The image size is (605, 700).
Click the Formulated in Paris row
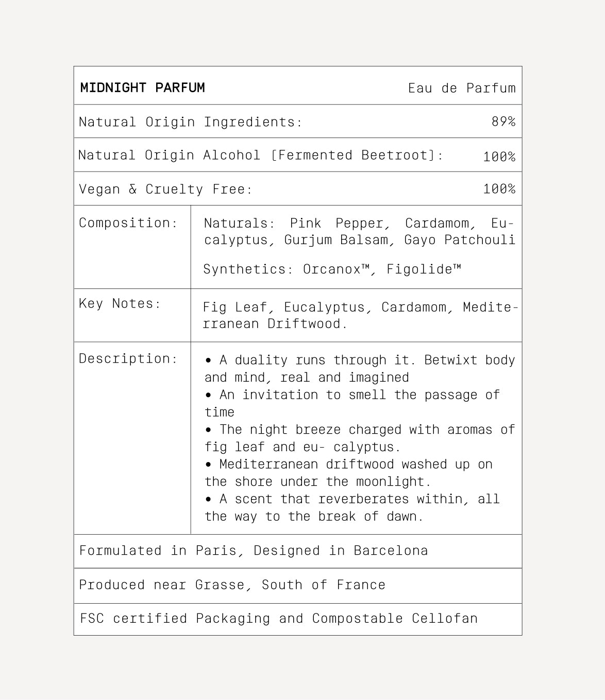[254, 551]
